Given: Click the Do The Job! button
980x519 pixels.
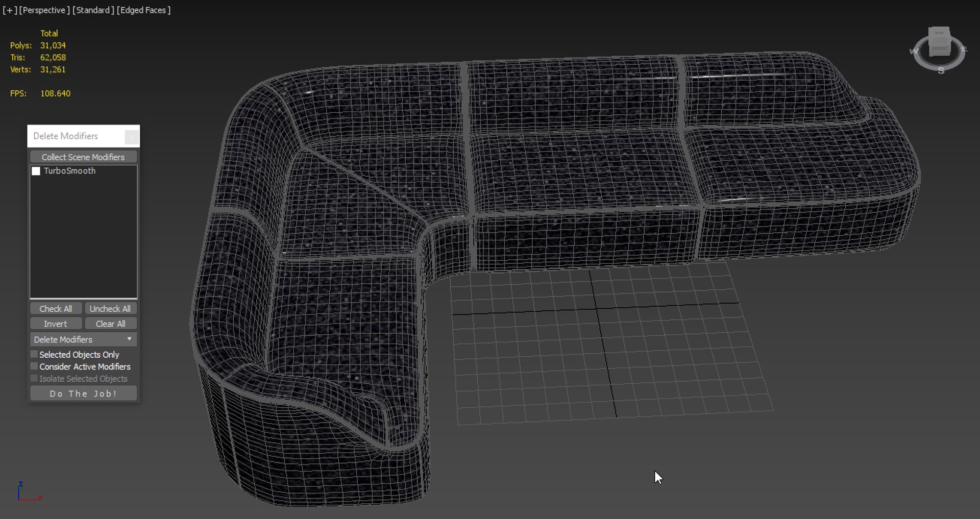Looking at the screenshot, I should (83, 393).
